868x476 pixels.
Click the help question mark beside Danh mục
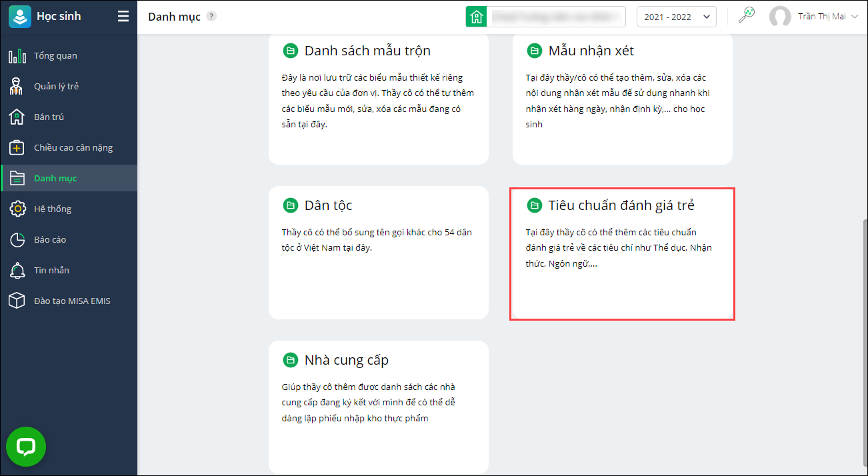click(x=211, y=17)
